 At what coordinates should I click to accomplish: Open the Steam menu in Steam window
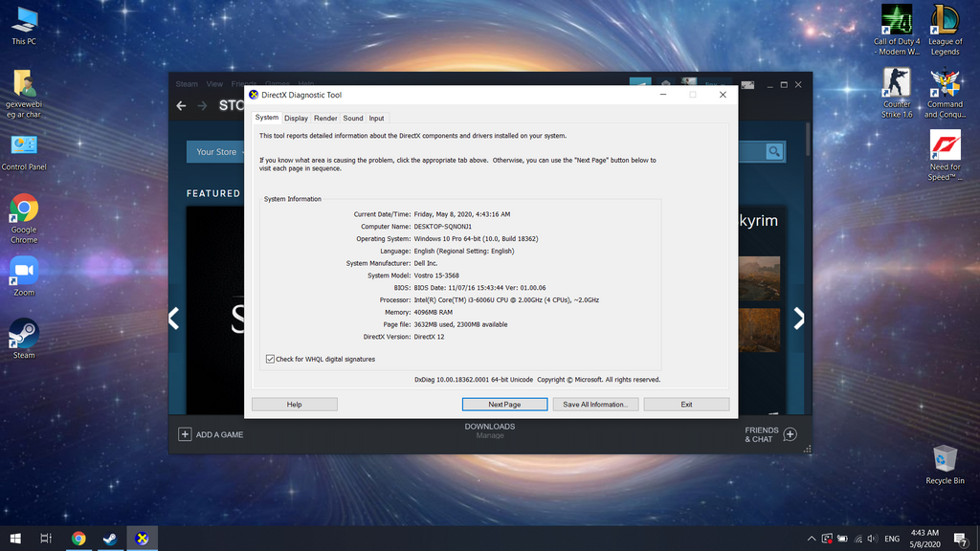tap(187, 84)
